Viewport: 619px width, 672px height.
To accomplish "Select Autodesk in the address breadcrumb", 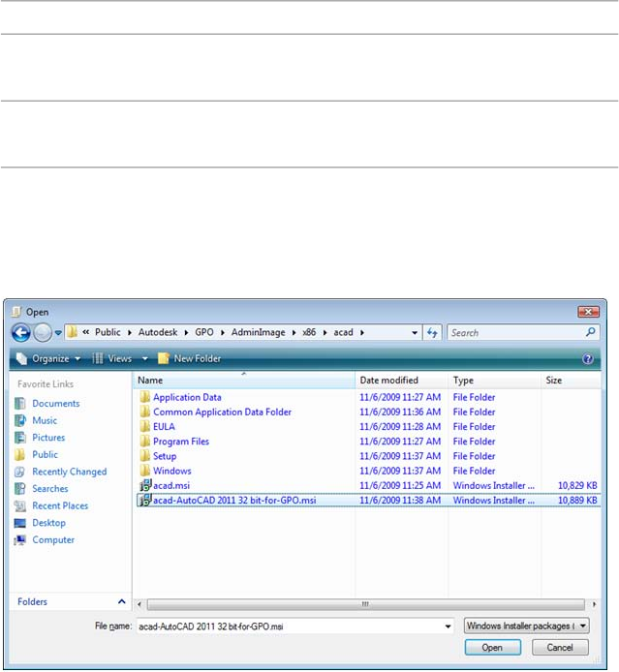I will pos(158,332).
